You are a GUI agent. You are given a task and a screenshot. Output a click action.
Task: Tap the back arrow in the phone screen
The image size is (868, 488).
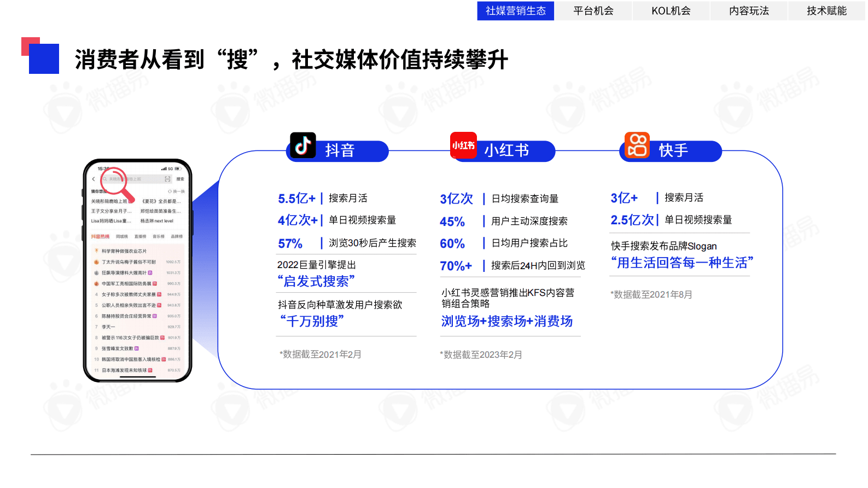point(94,179)
